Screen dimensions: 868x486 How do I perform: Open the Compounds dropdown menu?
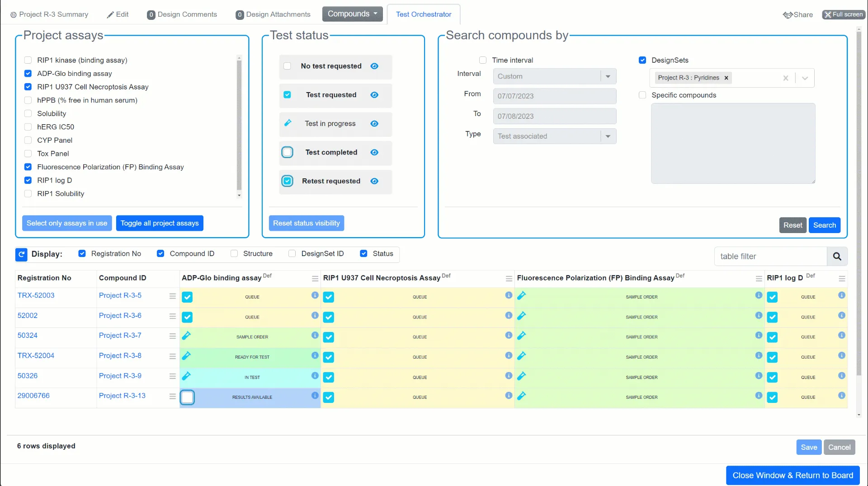(353, 14)
